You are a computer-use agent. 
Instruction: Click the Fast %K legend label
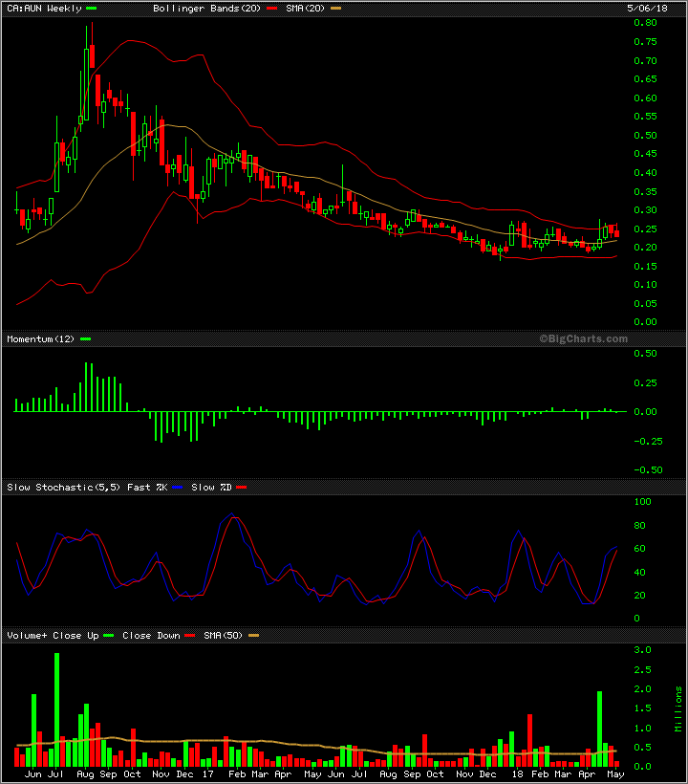coord(147,488)
